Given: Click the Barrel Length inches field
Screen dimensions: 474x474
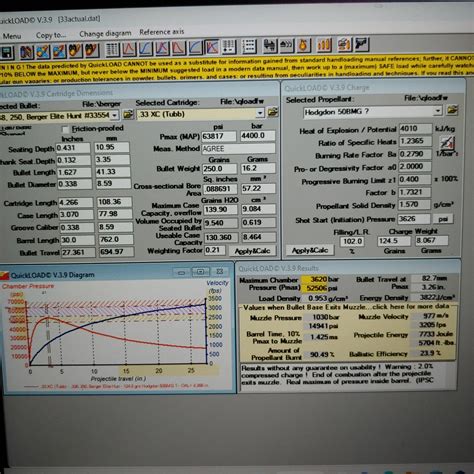Looking at the screenshot, I should tap(77, 240).
